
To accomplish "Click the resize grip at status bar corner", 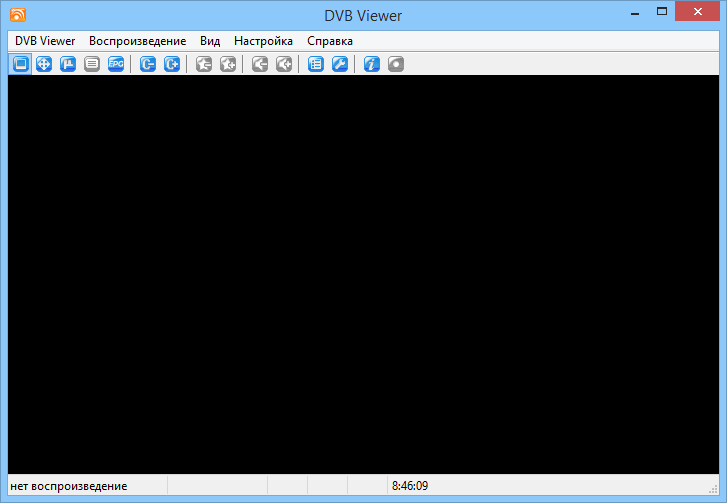I will (x=714, y=490).
